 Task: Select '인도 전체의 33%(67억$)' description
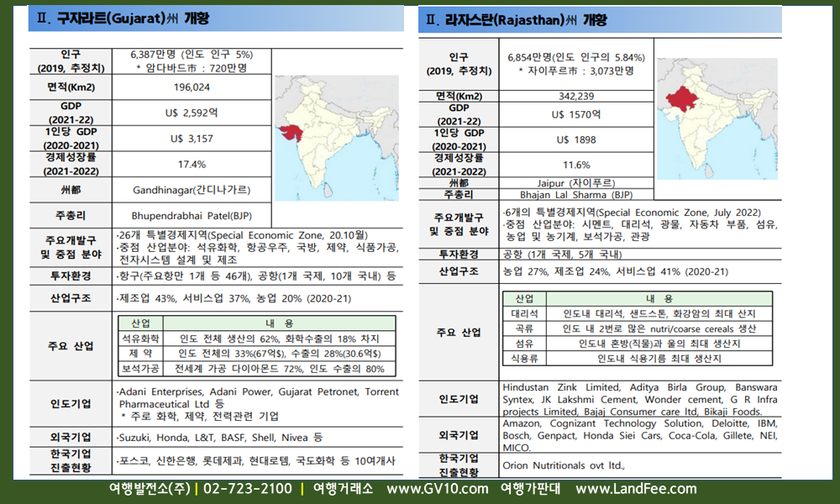(279, 354)
